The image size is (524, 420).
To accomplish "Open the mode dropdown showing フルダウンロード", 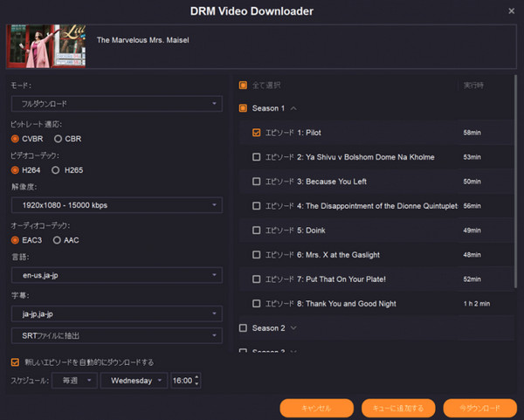I will (117, 104).
